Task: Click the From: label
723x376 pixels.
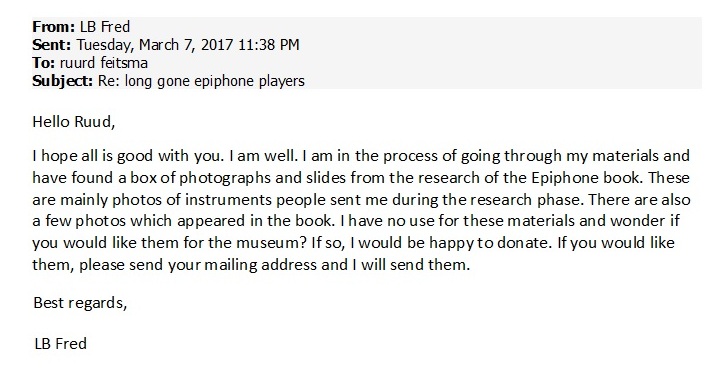Action: [x=53, y=27]
